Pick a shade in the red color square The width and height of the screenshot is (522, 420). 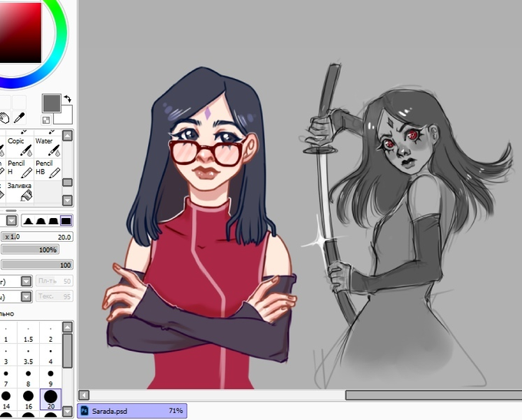(x=20, y=33)
